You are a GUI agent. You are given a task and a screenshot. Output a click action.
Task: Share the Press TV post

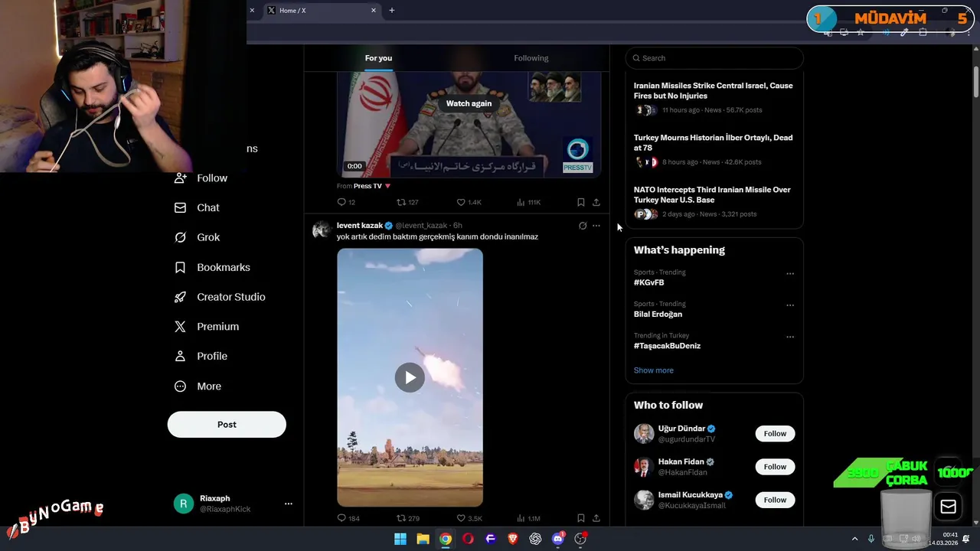click(596, 202)
